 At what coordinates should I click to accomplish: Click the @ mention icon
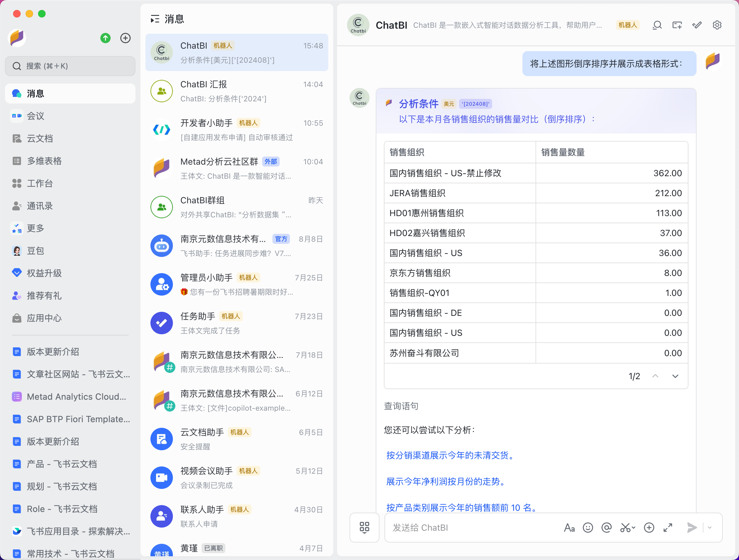click(606, 528)
